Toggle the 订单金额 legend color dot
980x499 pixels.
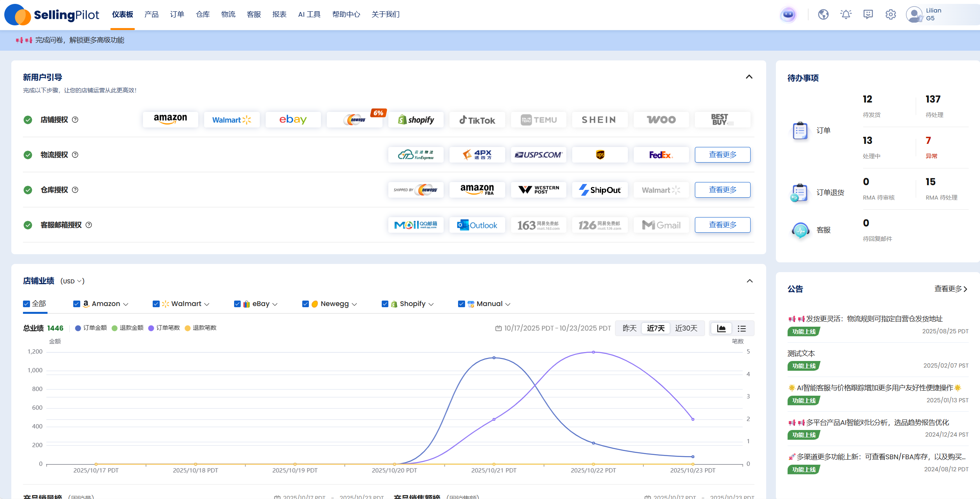[x=78, y=328]
